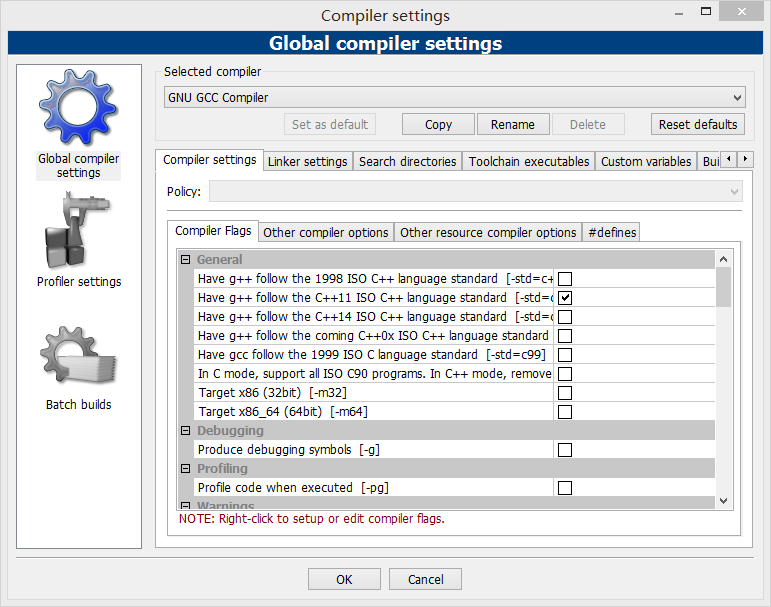The width and height of the screenshot is (771, 607).
Task: Switch to the Compiler settings tab
Action: [x=209, y=160]
